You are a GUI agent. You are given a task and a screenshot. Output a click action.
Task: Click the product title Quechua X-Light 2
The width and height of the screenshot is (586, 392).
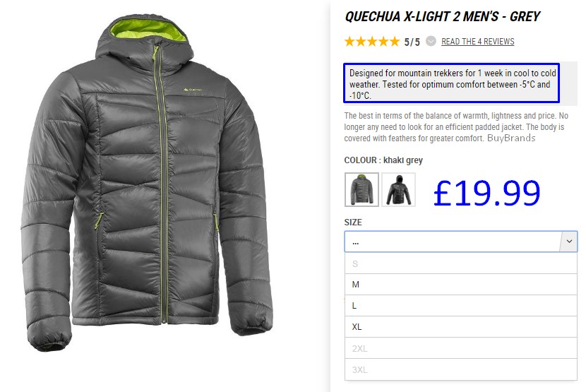pos(442,17)
